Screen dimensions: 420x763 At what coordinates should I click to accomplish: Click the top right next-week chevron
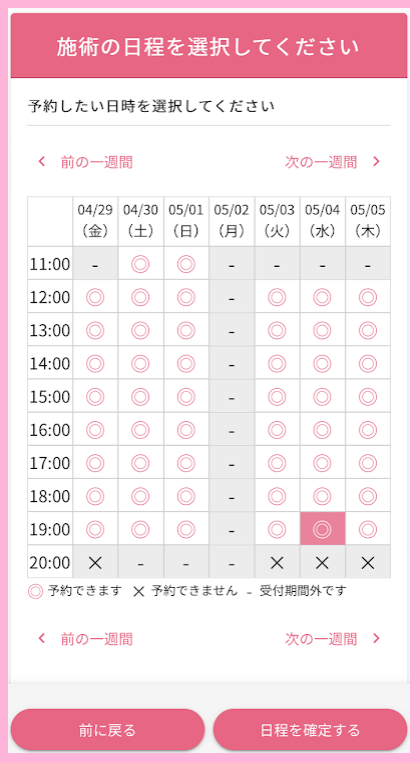376,162
